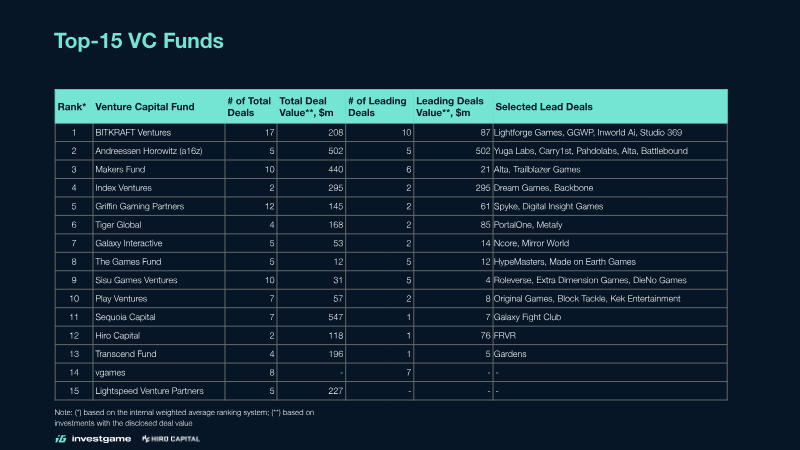
Task: Click the footnote about ranking system
Action: coord(184,418)
